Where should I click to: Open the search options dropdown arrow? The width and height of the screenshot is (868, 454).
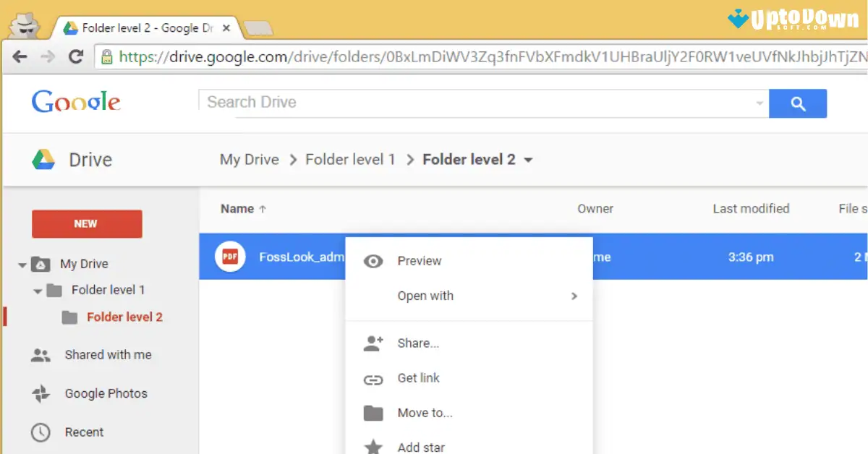[759, 103]
